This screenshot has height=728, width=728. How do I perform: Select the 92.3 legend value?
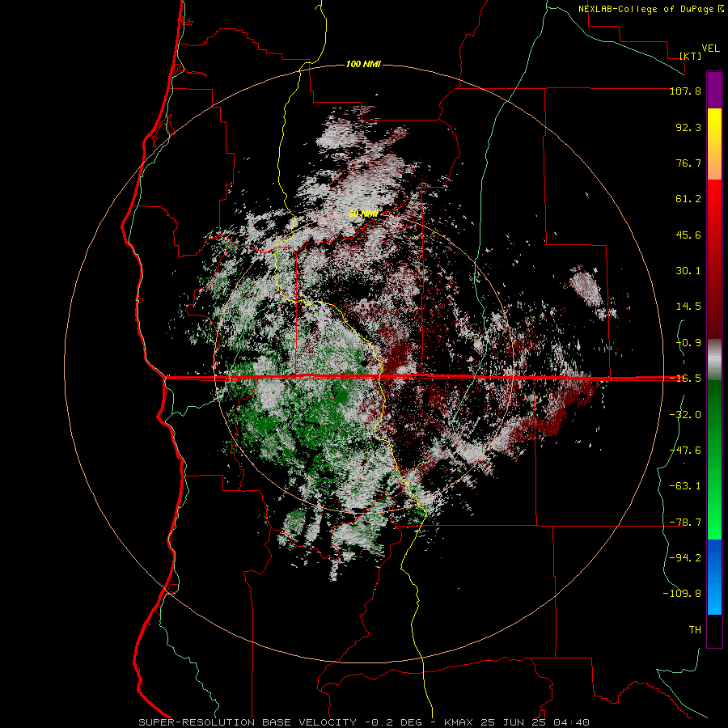point(688,127)
